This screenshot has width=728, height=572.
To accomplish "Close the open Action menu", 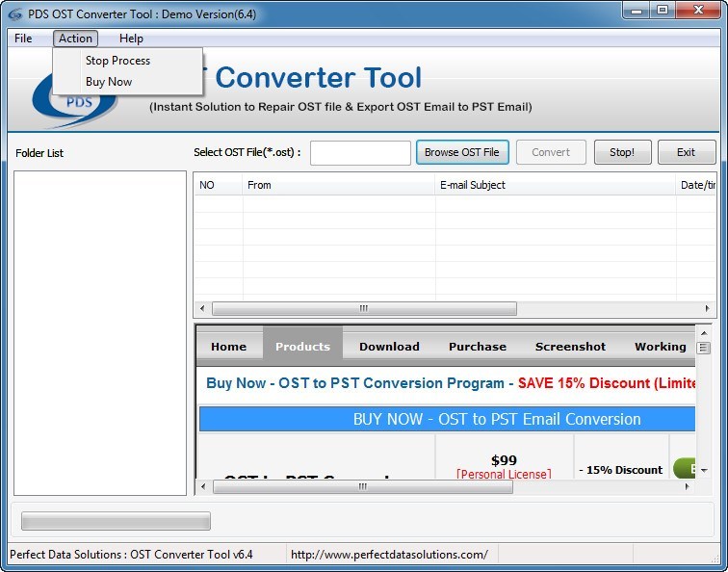I will point(75,39).
